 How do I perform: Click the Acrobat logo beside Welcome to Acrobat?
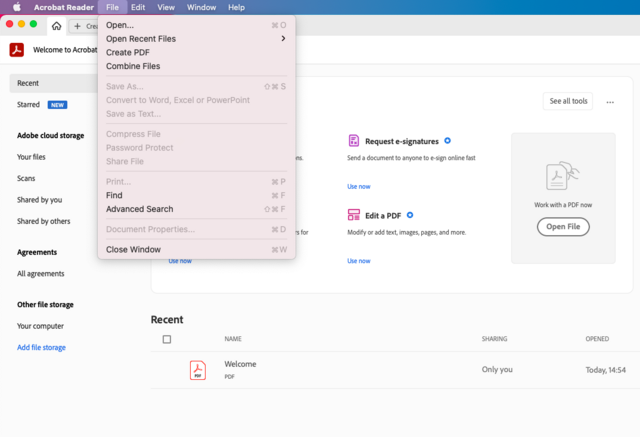point(17,50)
